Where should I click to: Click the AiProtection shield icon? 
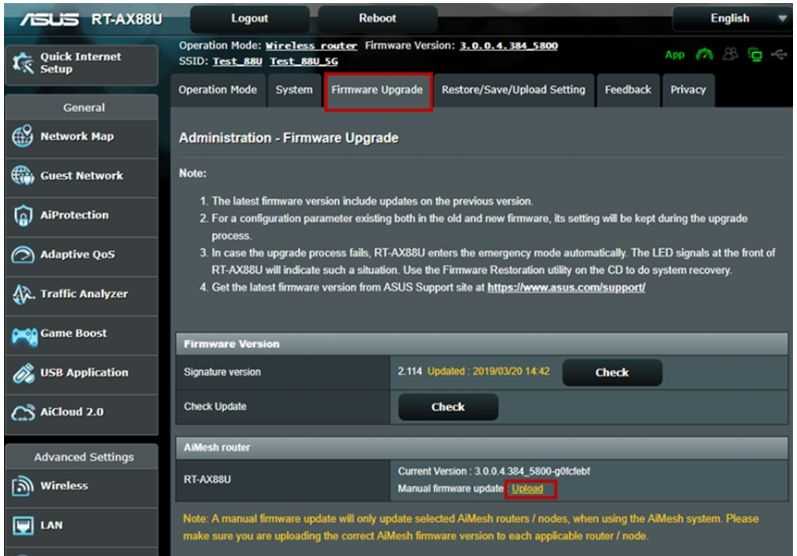(23, 215)
